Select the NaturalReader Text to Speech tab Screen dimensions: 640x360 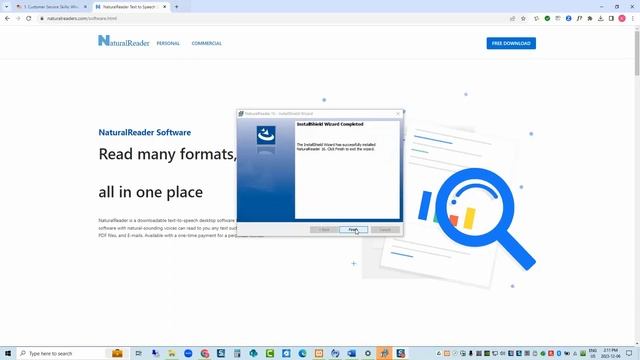tap(129, 7)
